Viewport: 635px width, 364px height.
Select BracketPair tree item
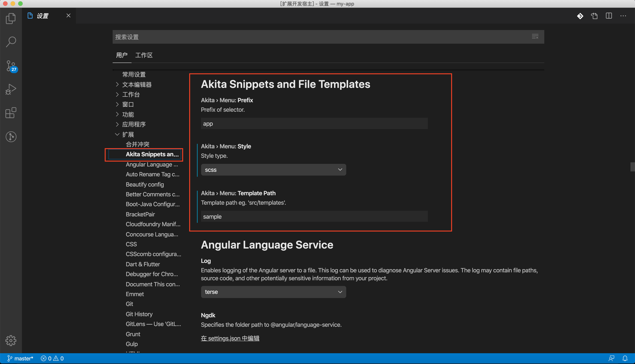click(x=140, y=214)
